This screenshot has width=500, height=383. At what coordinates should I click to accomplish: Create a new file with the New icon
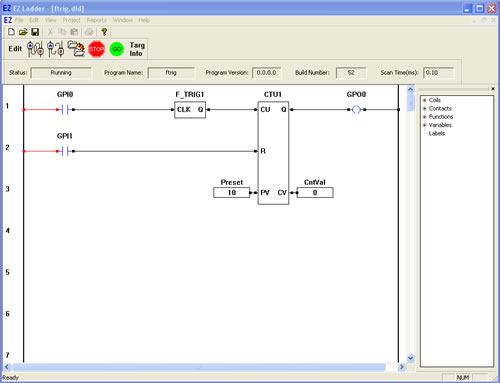tap(11, 32)
